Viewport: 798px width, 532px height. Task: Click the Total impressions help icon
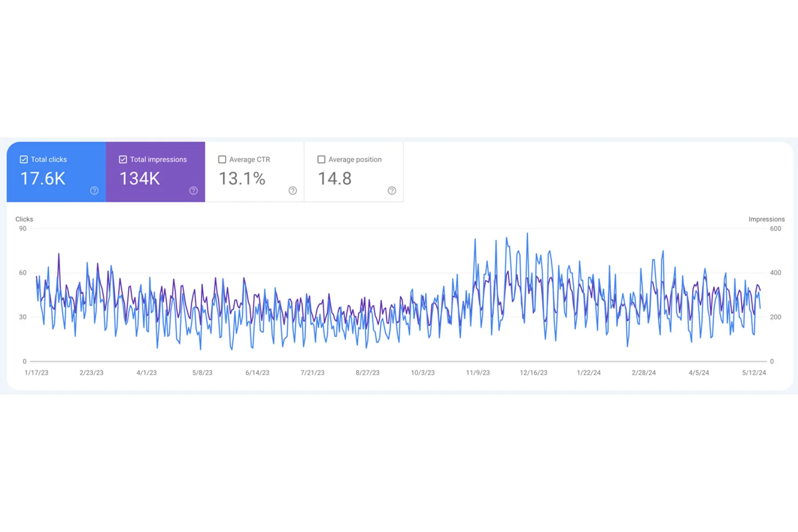[193, 191]
